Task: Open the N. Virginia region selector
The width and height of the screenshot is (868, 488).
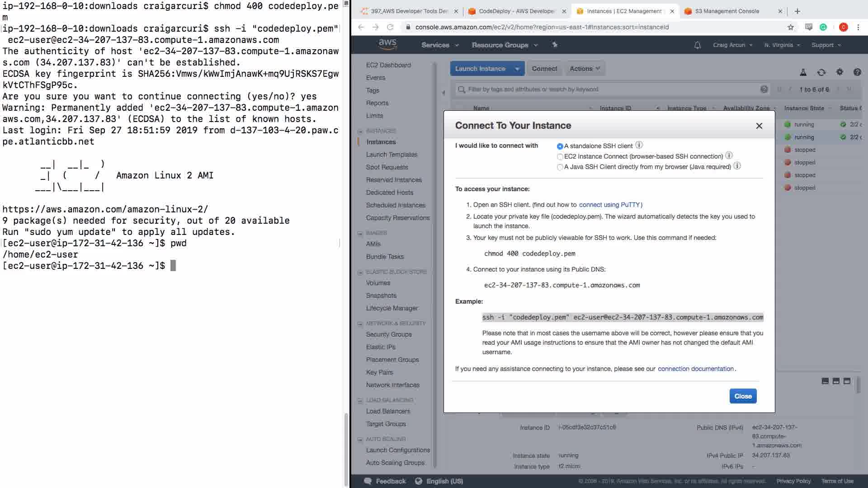Action: 782,45
